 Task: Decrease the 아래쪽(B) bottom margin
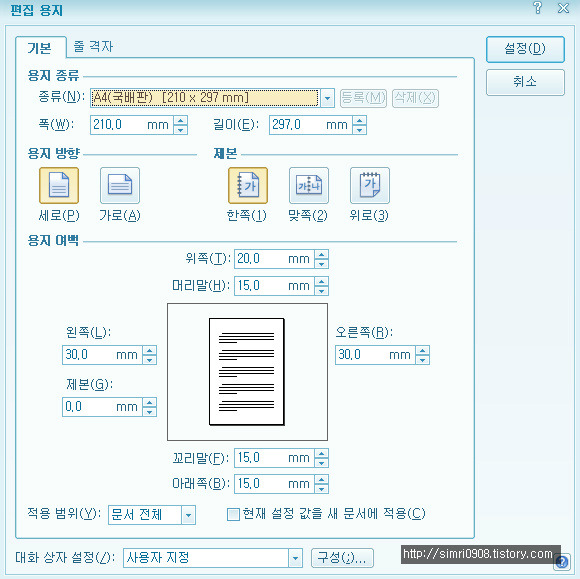pyautogui.click(x=321, y=488)
